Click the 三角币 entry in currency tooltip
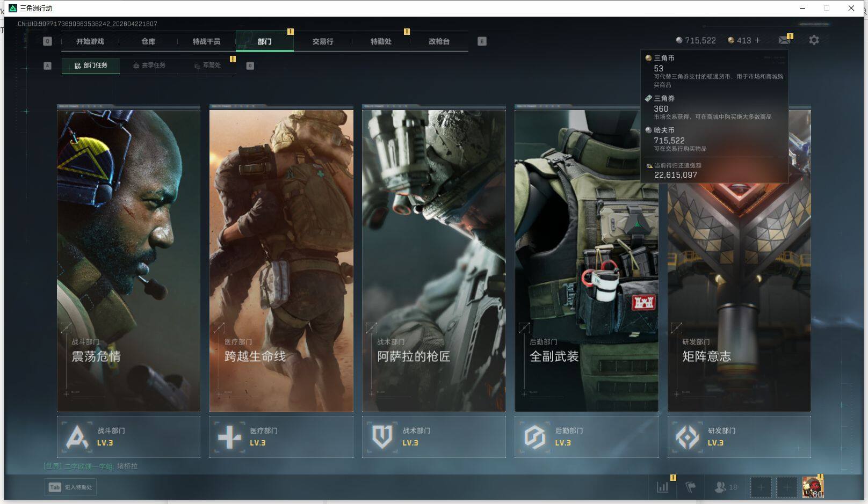 714,71
